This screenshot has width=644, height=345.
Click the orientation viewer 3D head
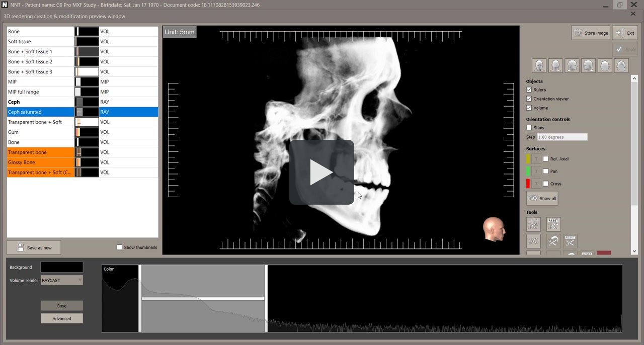[x=493, y=229]
